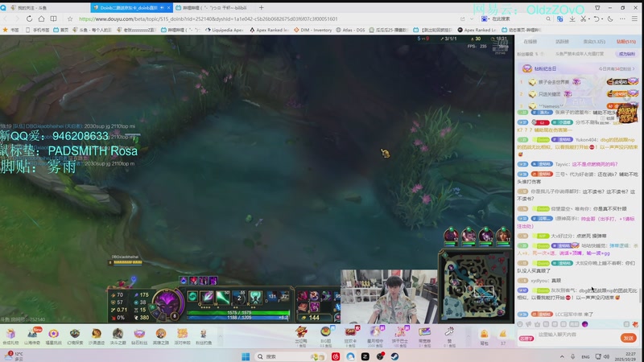
Task: Toggle the night mode moon icon
Action: coord(610,19)
